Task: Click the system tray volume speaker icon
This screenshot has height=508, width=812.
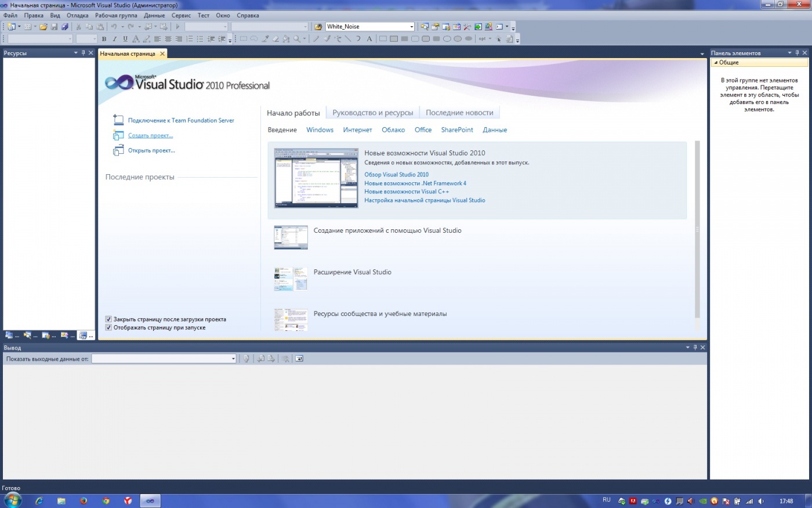Action: tap(761, 501)
